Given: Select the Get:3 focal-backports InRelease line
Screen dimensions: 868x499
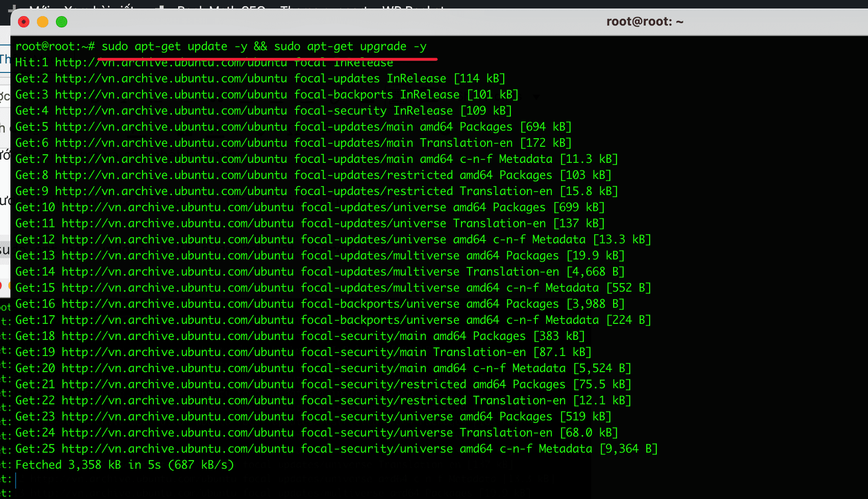Looking at the screenshot, I should click(267, 95).
